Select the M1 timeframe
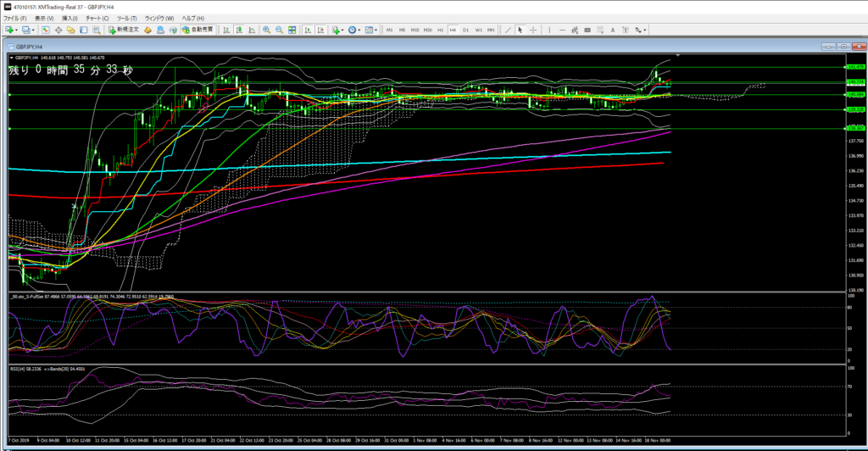The height and width of the screenshot is (451, 868). tap(390, 30)
